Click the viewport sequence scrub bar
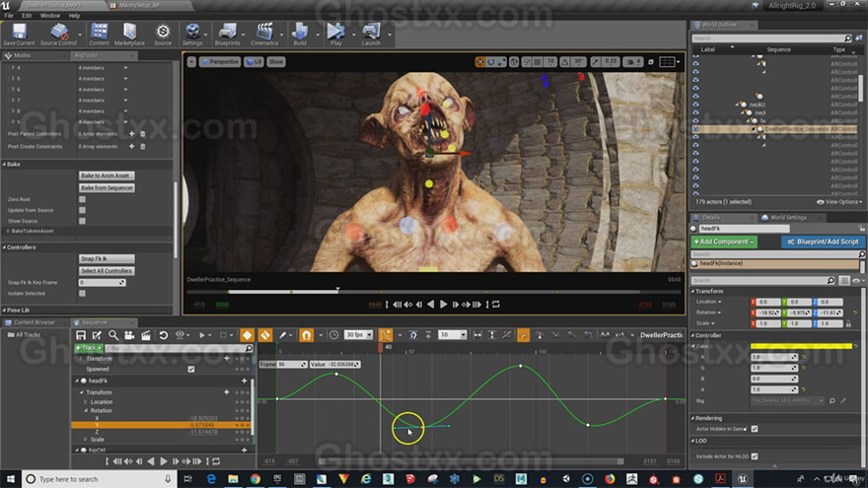 pyautogui.click(x=432, y=292)
